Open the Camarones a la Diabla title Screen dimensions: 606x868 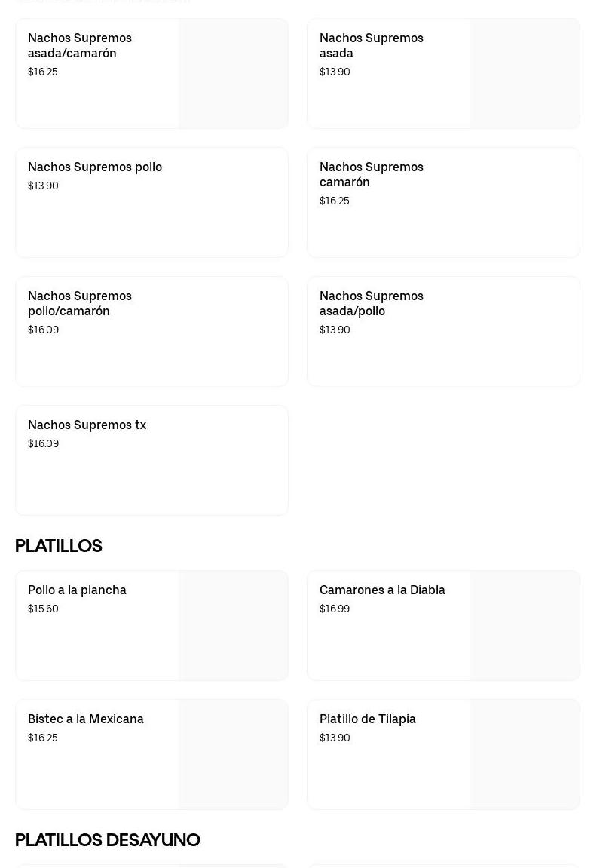382,590
